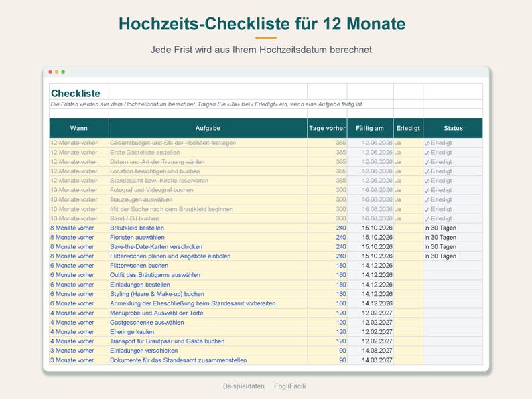Screen dimensions: 532x399
Task: Select the task Anmeldung der Eheschließung beim Standesamt
Action: coord(208,303)
